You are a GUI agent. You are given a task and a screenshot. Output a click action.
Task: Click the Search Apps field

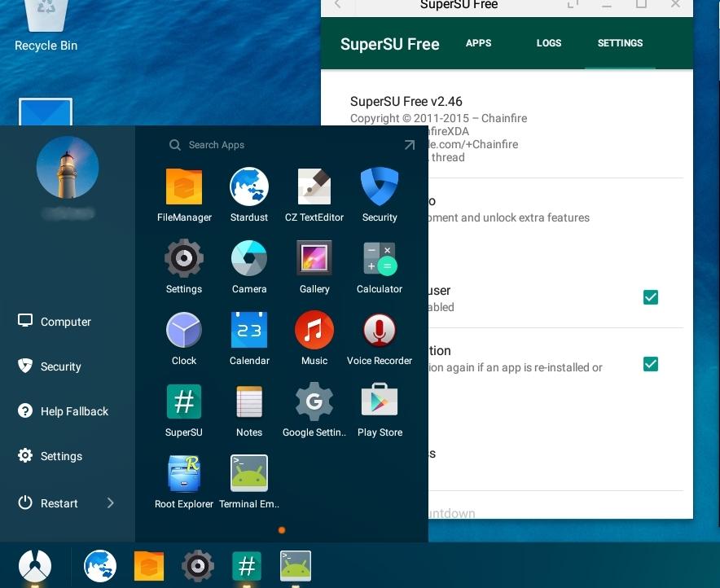point(277,145)
